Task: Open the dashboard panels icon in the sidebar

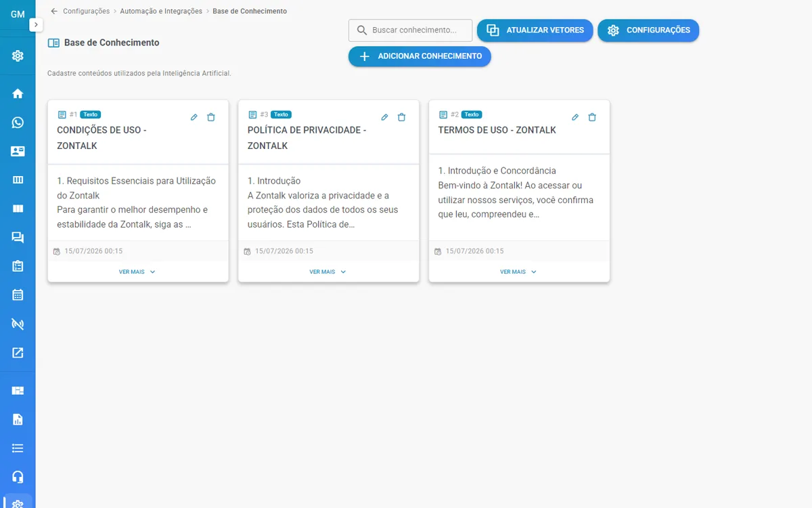Action: [18, 391]
